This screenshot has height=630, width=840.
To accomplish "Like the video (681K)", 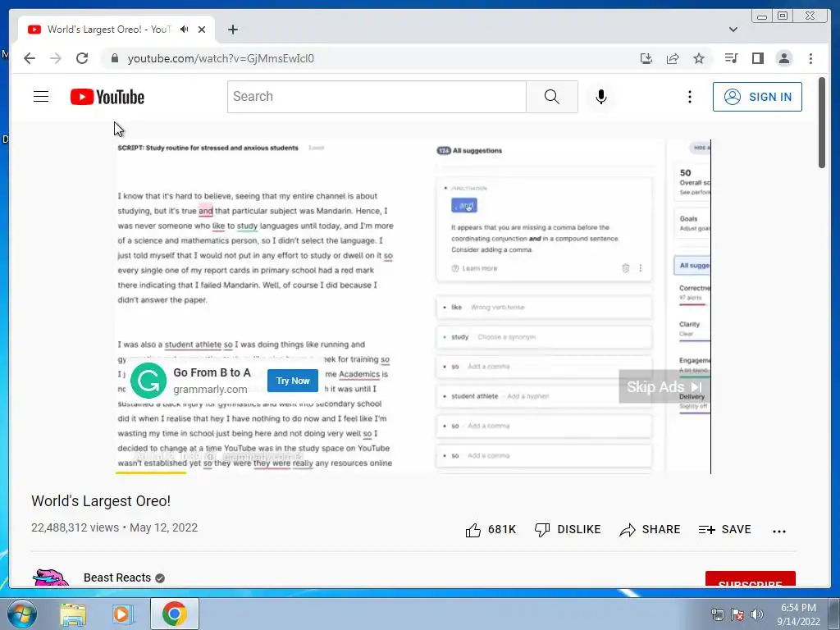I will coord(491,530).
